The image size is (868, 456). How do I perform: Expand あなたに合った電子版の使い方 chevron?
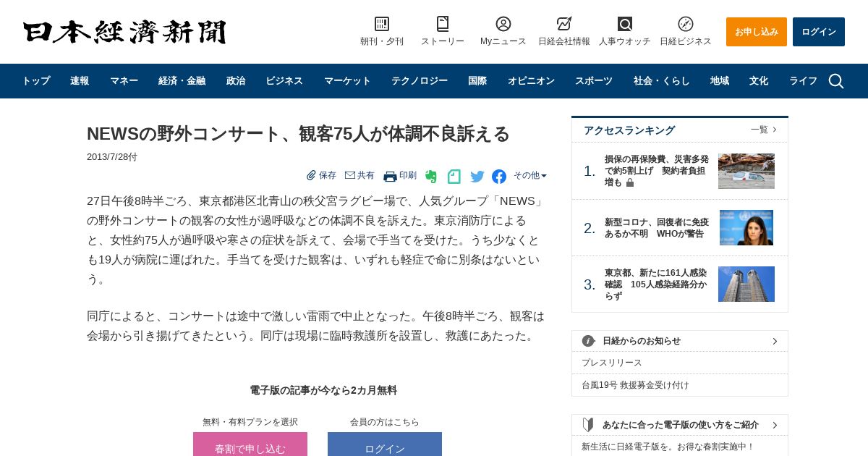(x=775, y=425)
